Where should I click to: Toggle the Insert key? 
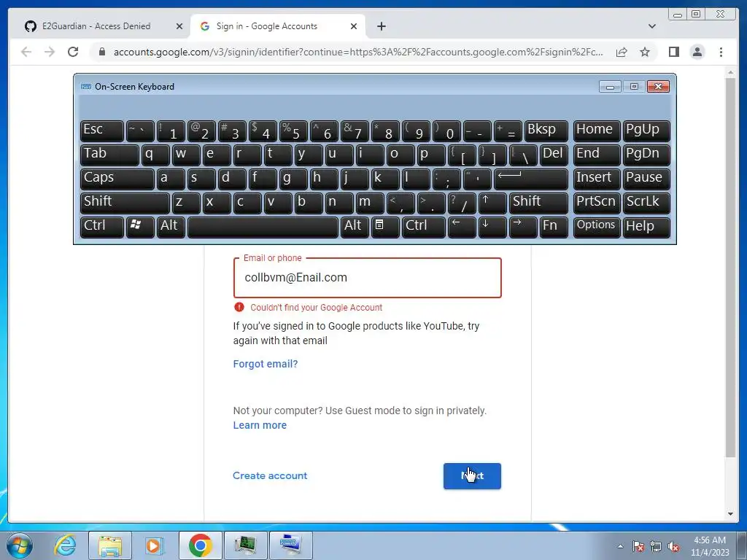597,179
